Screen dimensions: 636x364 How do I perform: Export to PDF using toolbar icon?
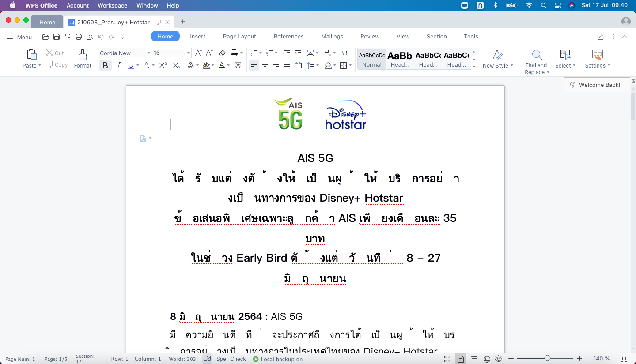click(x=68, y=37)
